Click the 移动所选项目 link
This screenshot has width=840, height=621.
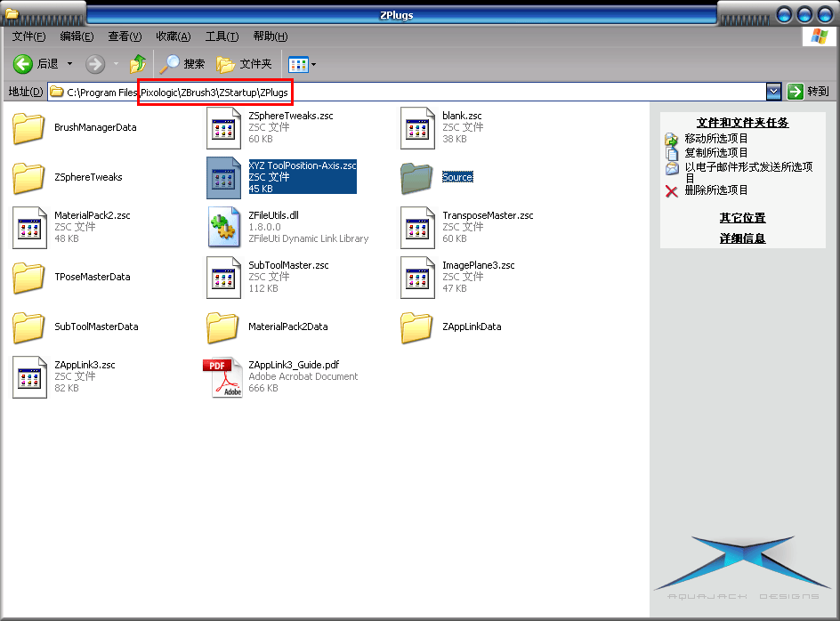click(715, 139)
